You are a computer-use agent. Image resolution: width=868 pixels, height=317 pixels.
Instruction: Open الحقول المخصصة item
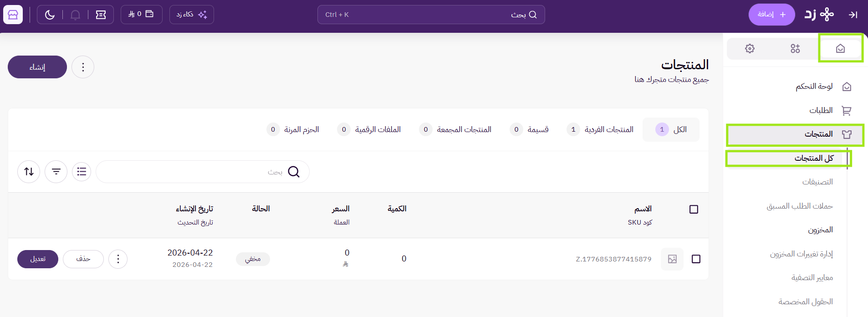click(x=806, y=302)
